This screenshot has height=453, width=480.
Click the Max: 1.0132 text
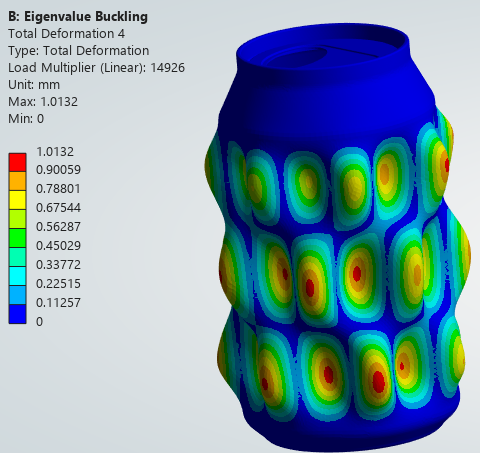(x=43, y=102)
